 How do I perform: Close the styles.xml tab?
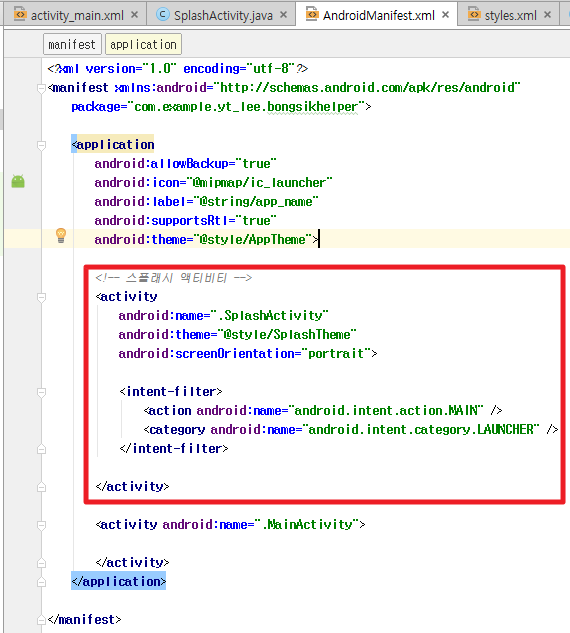tap(547, 15)
